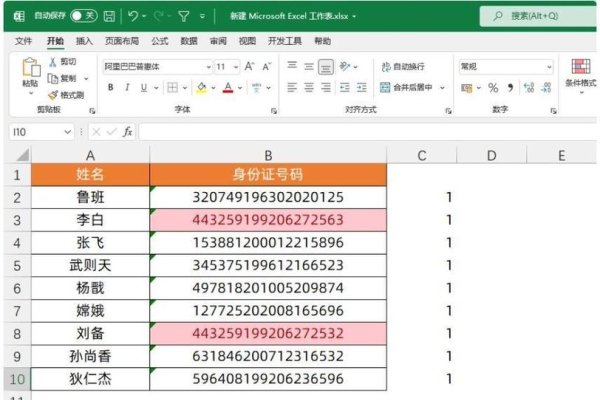The height and width of the screenshot is (400, 600).
Task: Click 合并后居中 merge and center
Action: click(406, 88)
